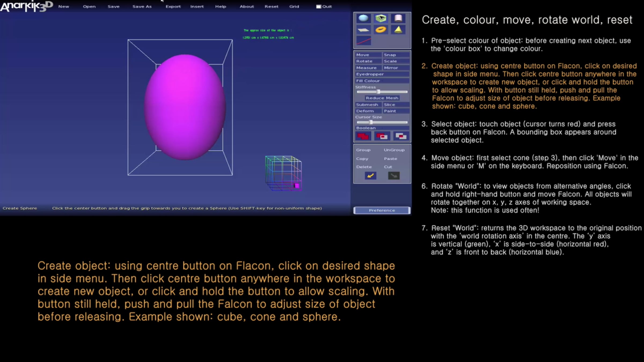Select the flat plane shape icon
This screenshot has width=644, height=362.
click(x=363, y=30)
